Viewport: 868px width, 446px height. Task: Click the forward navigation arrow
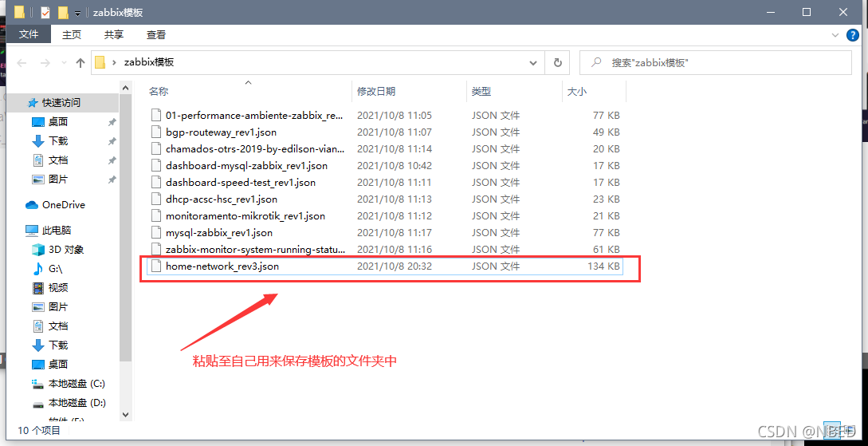(45, 62)
